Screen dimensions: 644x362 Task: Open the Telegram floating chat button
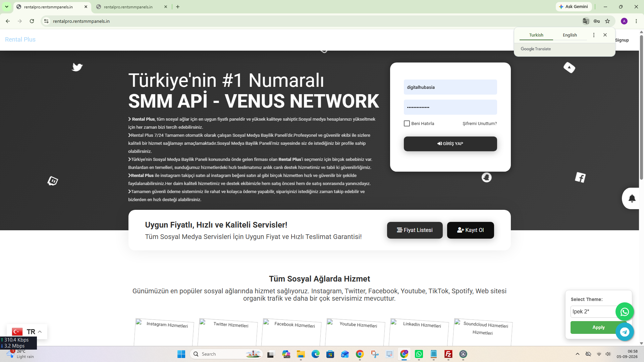click(625, 332)
